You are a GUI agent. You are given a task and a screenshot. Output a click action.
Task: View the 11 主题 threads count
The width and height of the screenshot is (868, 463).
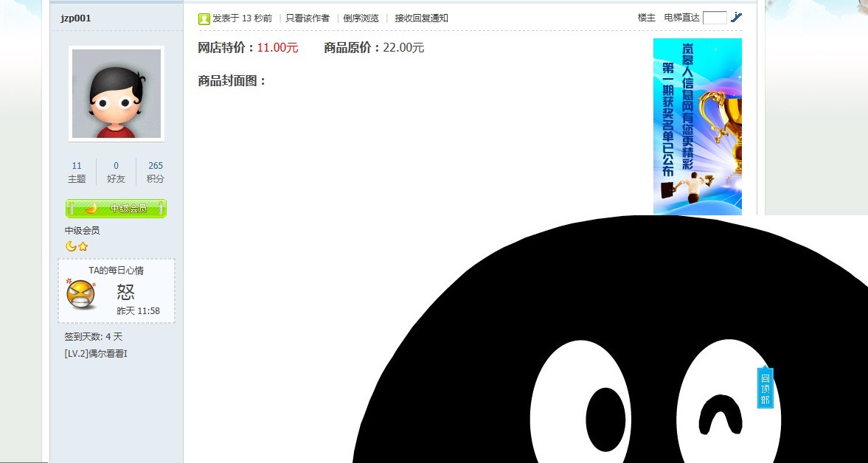[77, 172]
